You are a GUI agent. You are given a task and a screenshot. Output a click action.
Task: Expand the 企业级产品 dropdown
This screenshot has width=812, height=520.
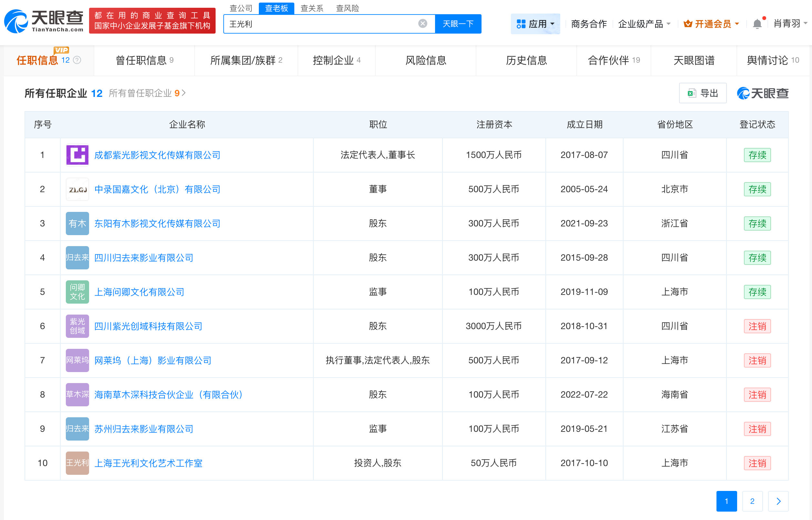[644, 24]
